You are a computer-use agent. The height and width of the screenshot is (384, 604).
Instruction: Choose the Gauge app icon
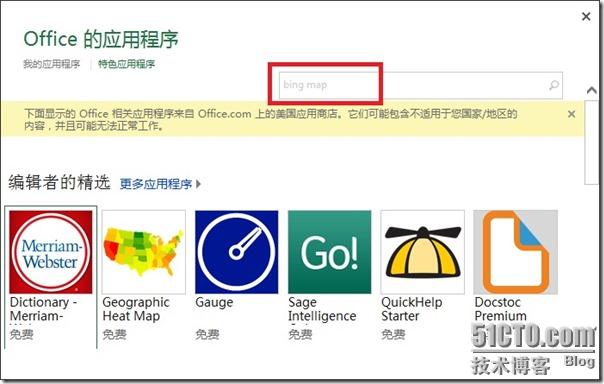click(237, 252)
